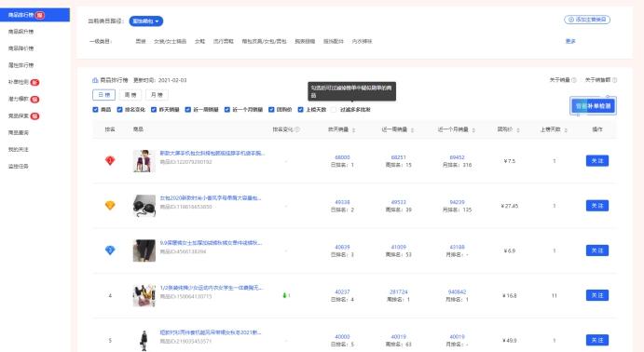Enable the 过滤多多批发 checkbox
644x352 pixels.
point(334,110)
